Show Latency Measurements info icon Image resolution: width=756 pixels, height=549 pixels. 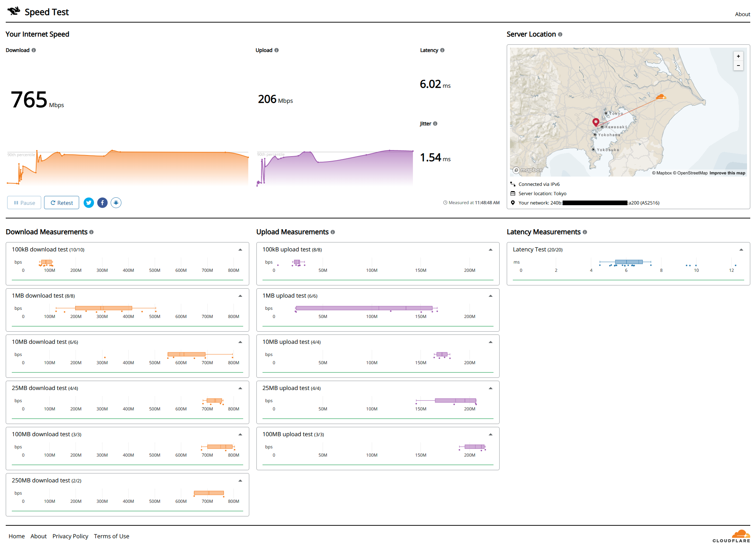pyautogui.click(x=585, y=232)
